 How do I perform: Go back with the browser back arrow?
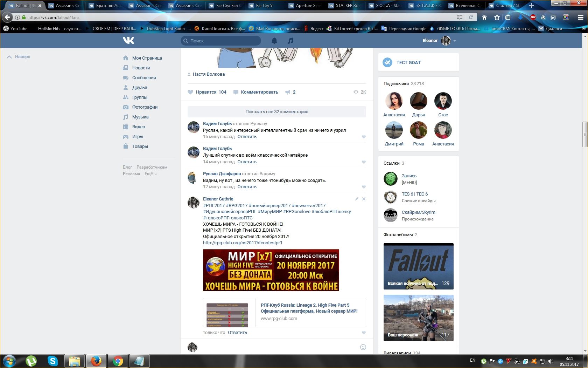click(x=7, y=17)
